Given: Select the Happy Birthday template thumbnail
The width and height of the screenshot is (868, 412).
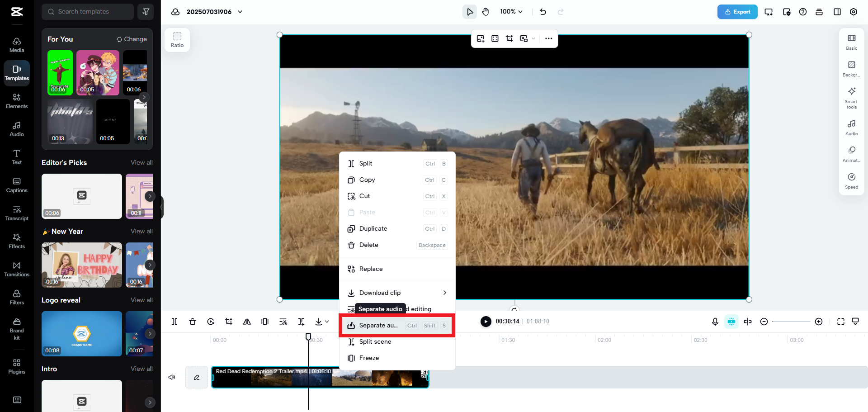Looking at the screenshot, I should pos(81,265).
